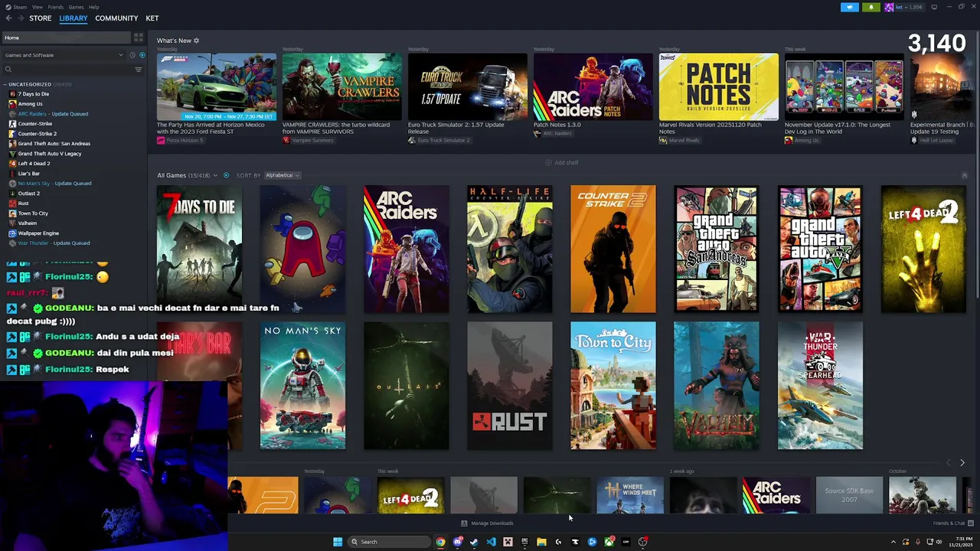Select Grand Theft Auto: San Andreas entry
Viewport: 980px width, 551px height.
tap(54, 144)
